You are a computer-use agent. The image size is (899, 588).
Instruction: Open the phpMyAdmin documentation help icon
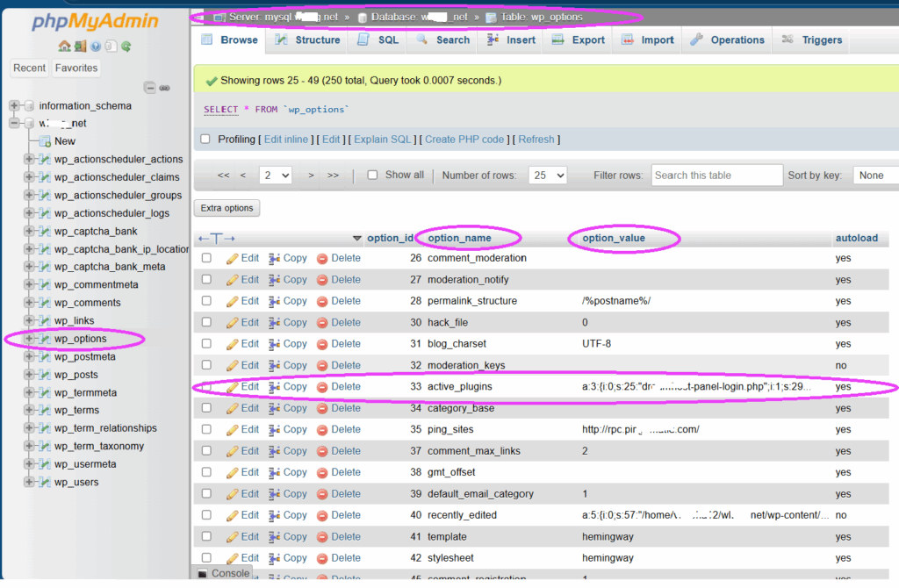[95, 47]
